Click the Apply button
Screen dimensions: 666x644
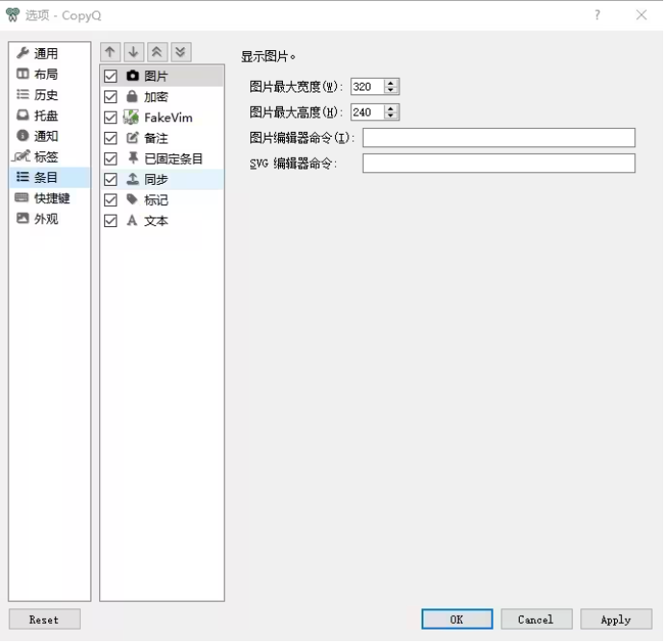616,619
